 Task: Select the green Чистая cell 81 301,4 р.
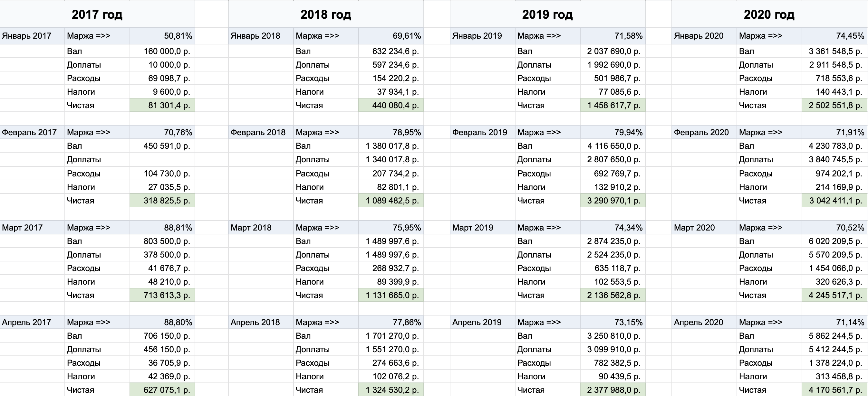click(x=162, y=105)
